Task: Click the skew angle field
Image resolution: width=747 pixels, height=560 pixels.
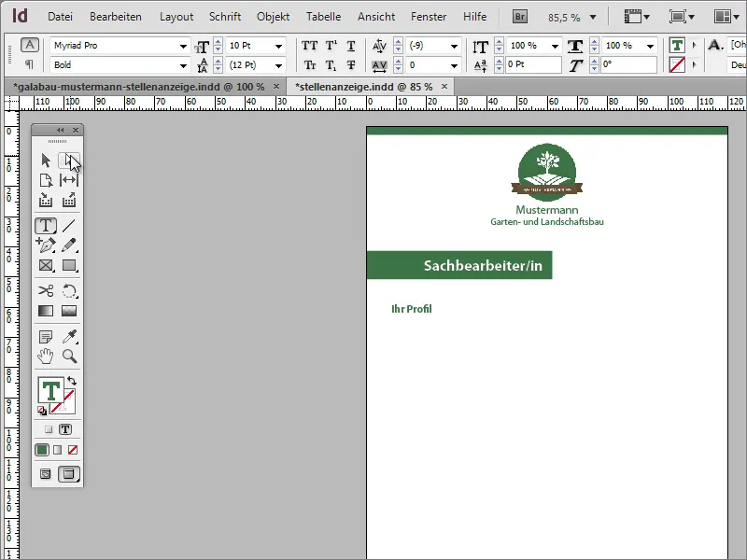Action: pyautogui.click(x=628, y=64)
